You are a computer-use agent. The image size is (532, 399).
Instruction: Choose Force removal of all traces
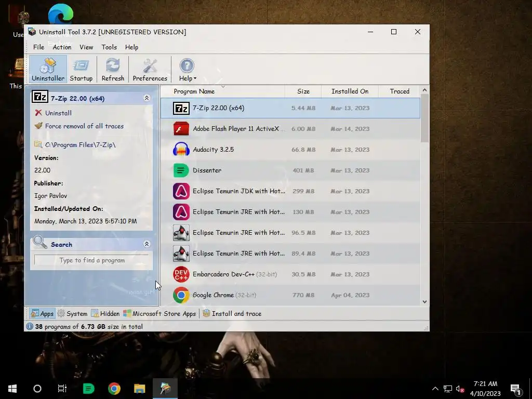click(84, 126)
